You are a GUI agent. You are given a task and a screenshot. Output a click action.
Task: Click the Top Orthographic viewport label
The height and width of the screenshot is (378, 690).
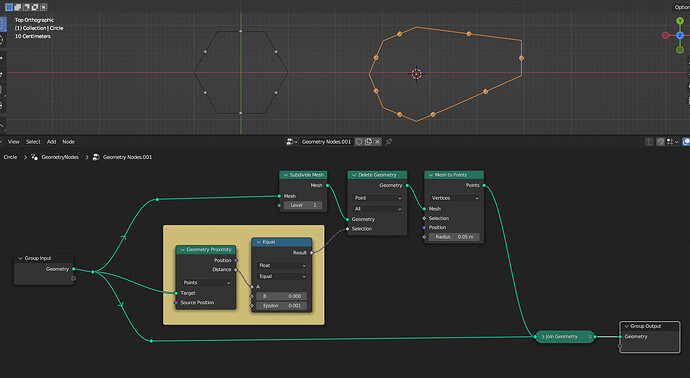tap(34, 20)
